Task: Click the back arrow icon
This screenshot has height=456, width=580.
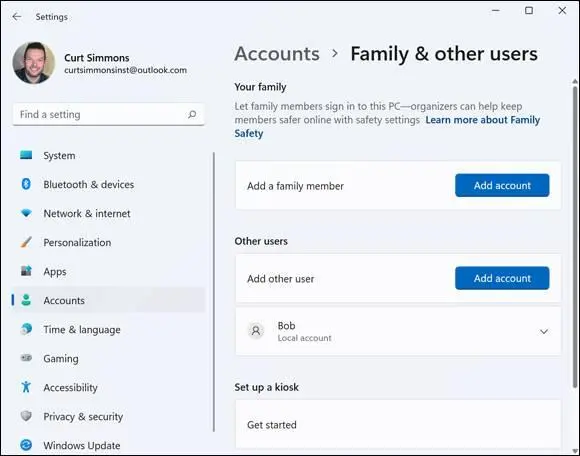Action: 17,17
